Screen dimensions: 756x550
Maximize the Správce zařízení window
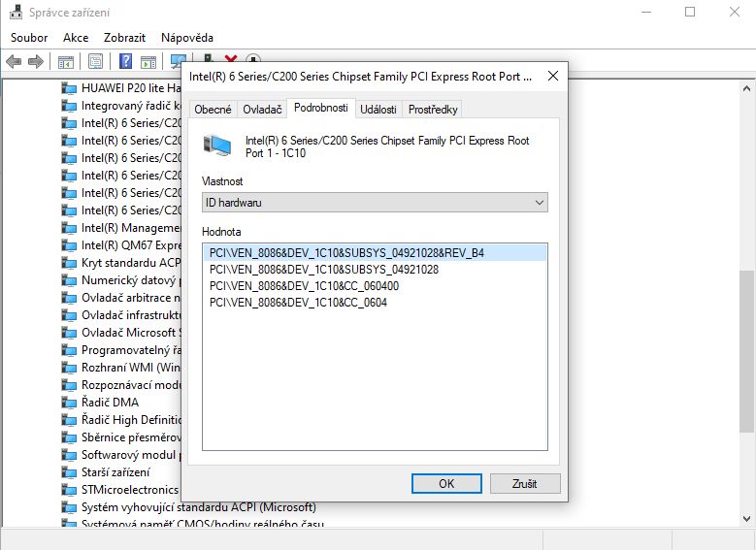pos(690,12)
